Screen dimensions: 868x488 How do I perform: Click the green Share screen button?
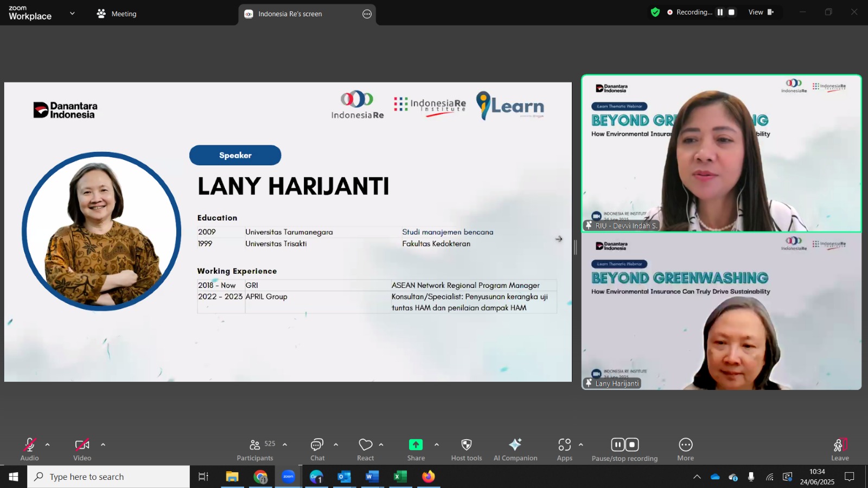416,450
